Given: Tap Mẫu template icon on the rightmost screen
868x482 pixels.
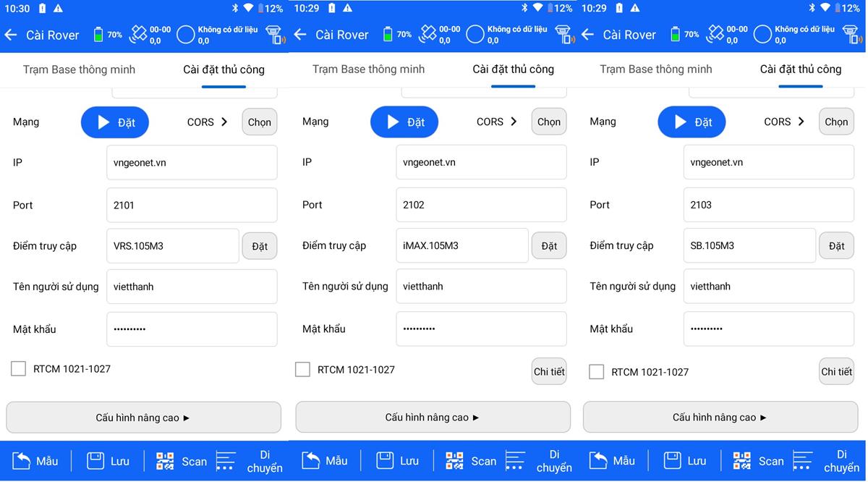Looking at the screenshot, I should click(x=598, y=460).
